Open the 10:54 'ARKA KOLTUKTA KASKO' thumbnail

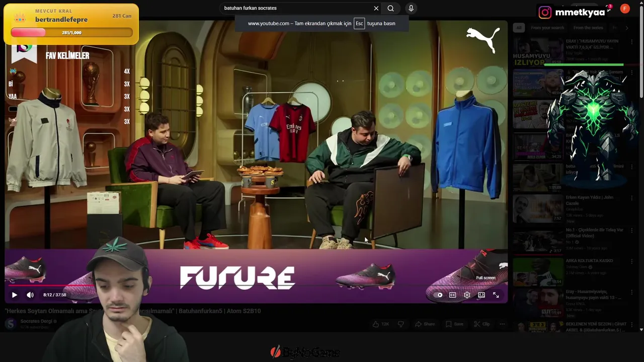[x=538, y=271]
